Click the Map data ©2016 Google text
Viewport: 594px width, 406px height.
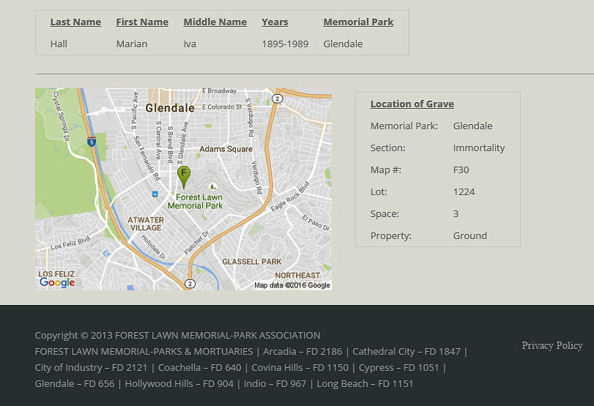coord(292,285)
